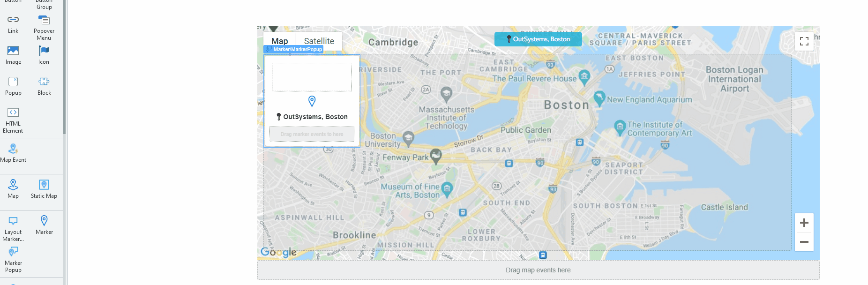Click the Public Garden label
Screen dimensions: 868x285
[x=526, y=130]
